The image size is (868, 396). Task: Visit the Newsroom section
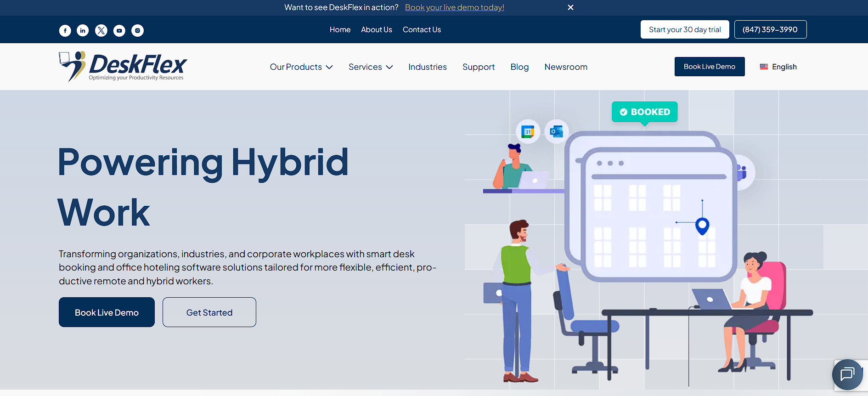pos(566,67)
